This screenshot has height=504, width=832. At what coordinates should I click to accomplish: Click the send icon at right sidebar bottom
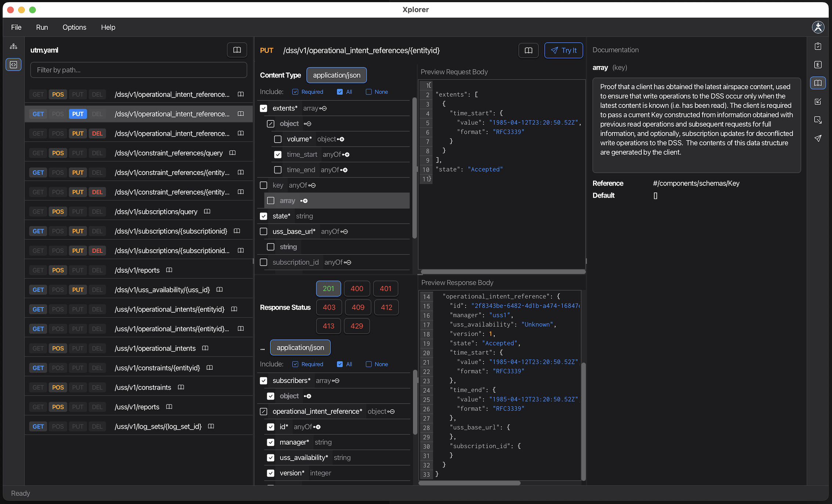tap(818, 138)
